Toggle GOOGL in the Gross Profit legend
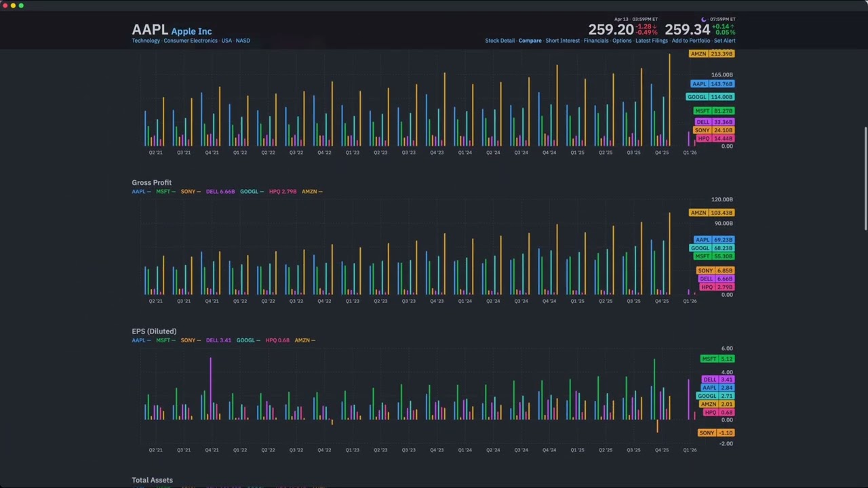The image size is (868, 488). (250, 191)
